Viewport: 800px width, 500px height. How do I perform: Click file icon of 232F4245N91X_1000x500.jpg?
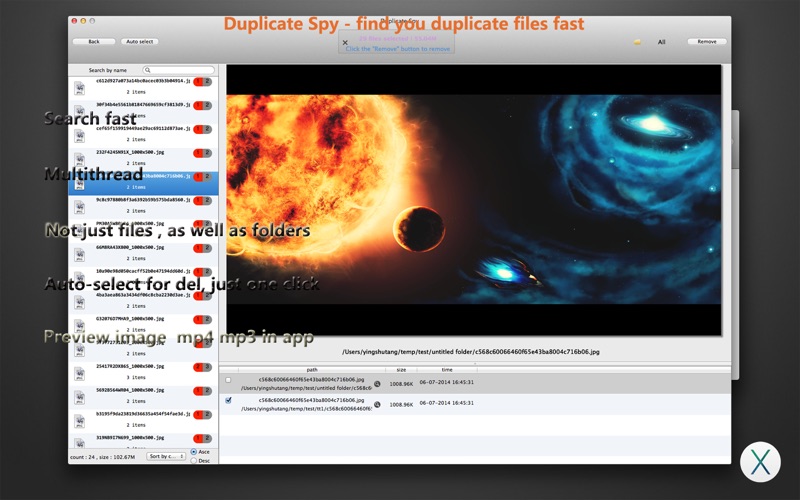coord(80,160)
